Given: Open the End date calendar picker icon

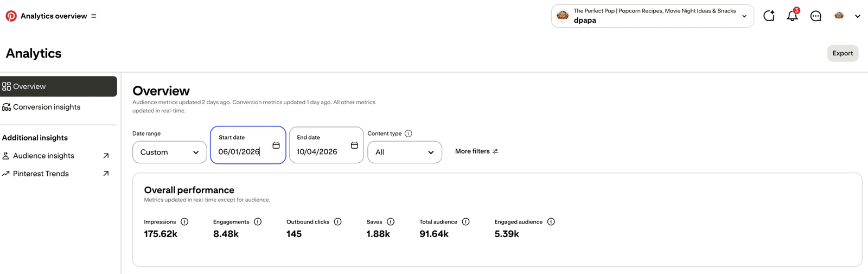Looking at the screenshot, I should pyautogui.click(x=354, y=145).
